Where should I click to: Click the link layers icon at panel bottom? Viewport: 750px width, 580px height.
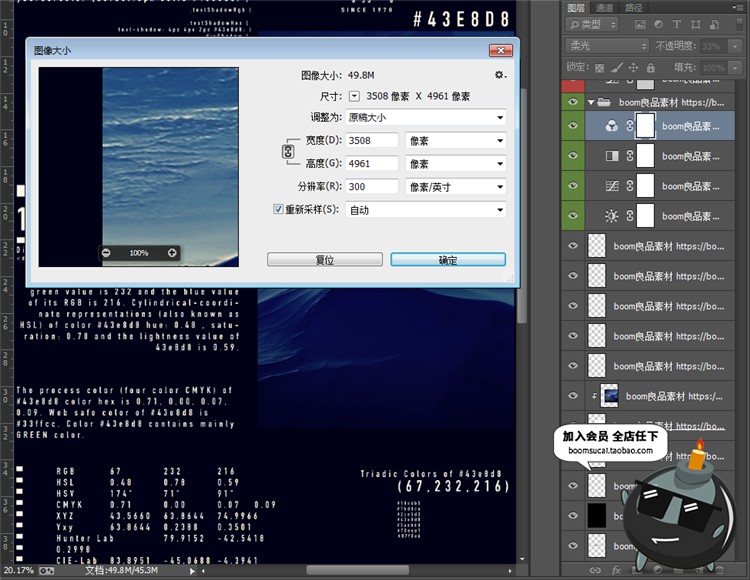pyautogui.click(x=595, y=570)
